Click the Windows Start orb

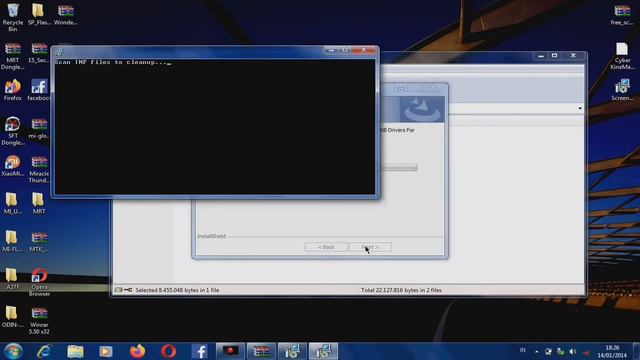[x=13, y=351]
